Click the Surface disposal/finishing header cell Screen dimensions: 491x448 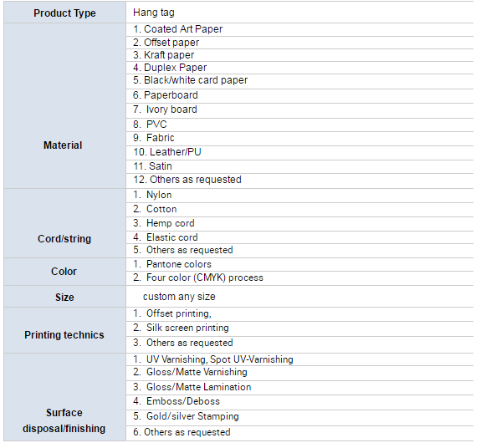[64, 397]
